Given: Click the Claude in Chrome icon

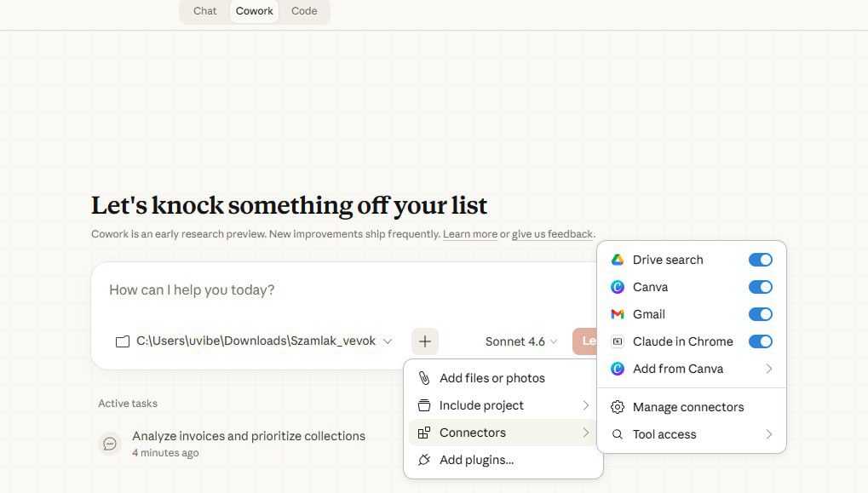Looking at the screenshot, I should click(618, 341).
